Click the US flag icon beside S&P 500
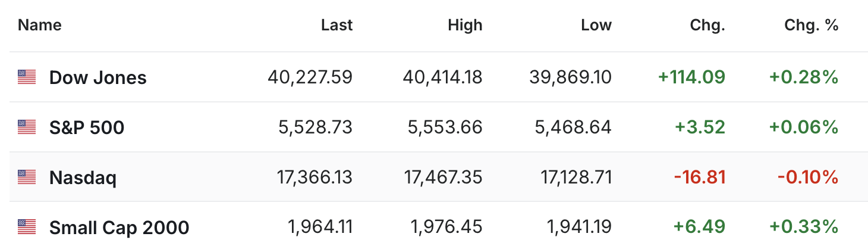868x249 pixels. pos(27,127)
